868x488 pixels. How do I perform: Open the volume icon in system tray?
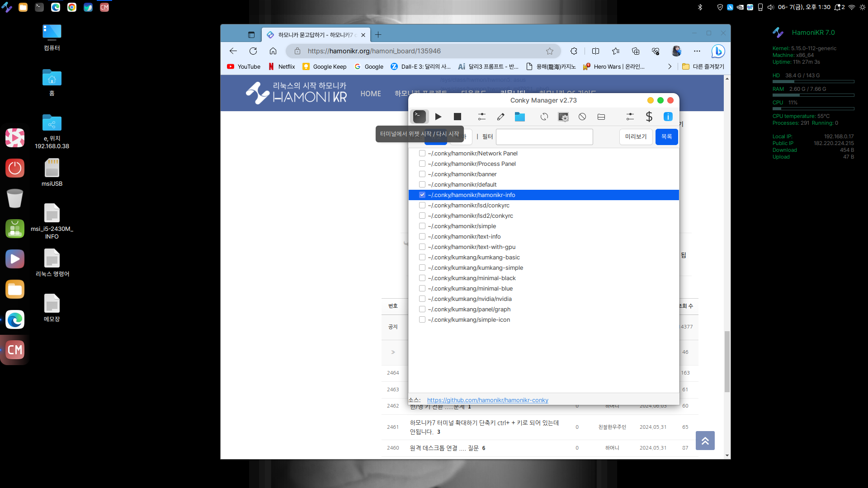pyautogui.click(x=770, y=7)
